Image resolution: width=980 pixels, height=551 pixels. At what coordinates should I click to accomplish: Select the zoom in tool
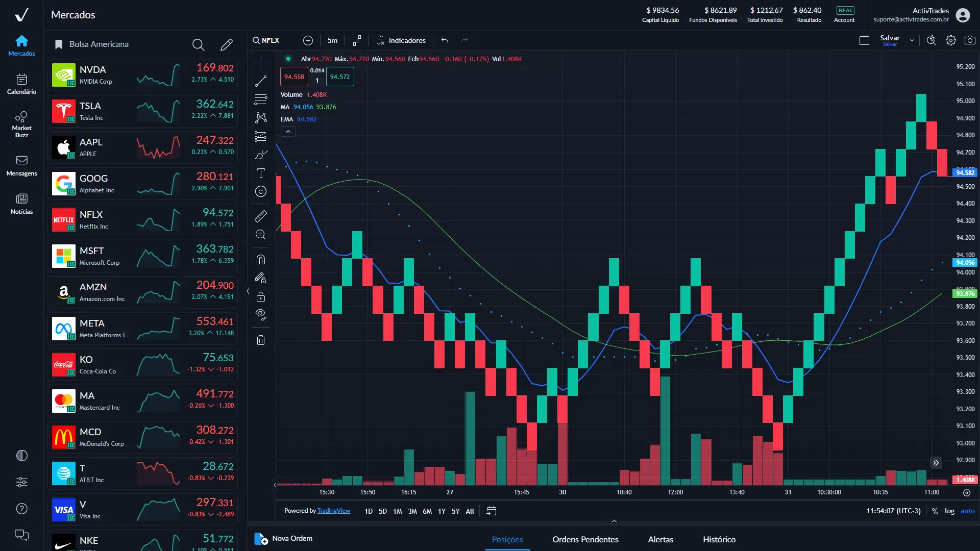(261, 235)
